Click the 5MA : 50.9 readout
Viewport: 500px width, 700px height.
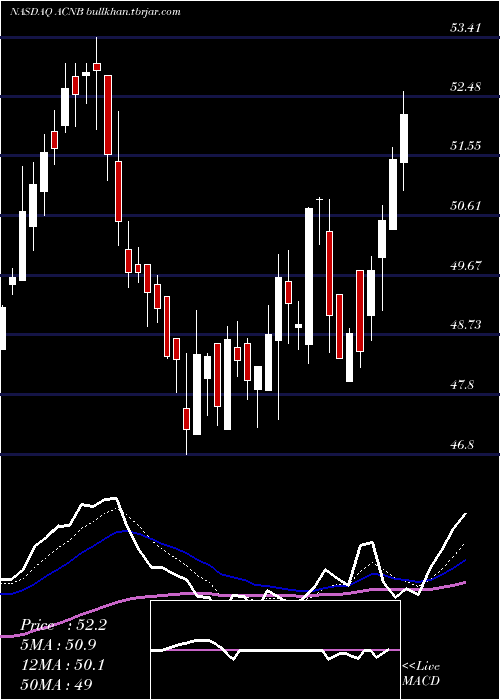(58, 645)
